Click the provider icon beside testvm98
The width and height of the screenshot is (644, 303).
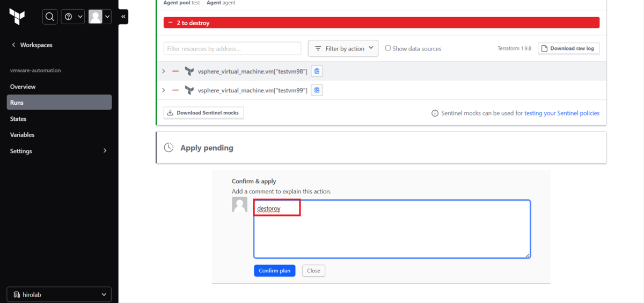click(x=189, y=71)
